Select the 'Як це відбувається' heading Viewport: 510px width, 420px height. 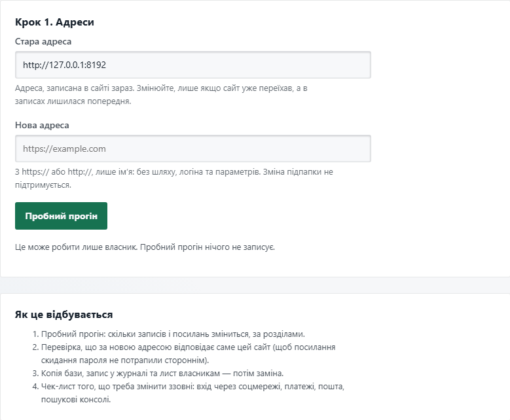[x=64, y=315]
